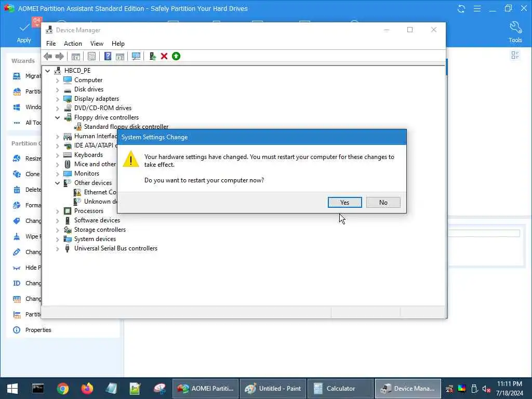
Task: Click the Scan for hardware changes icon
Action: point(136,56)
